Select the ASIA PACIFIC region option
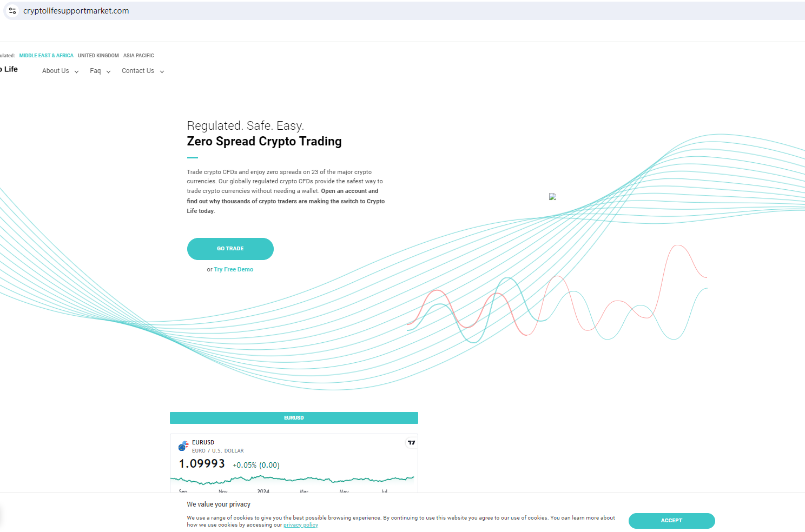The width and height of the screenshot is (805, 532). pyautogui.click(x=138, y=55)
